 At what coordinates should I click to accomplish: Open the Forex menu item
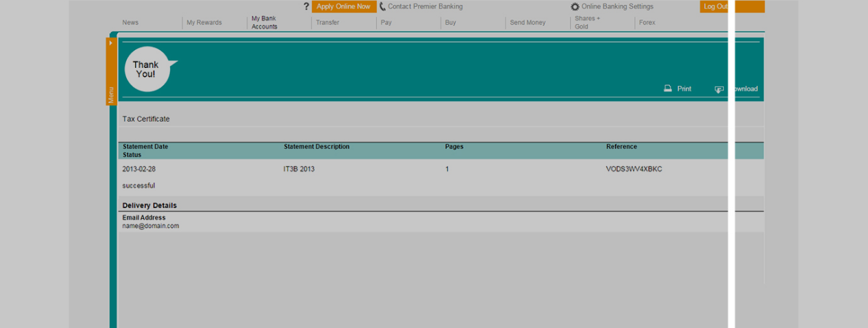tap(647, 23)
